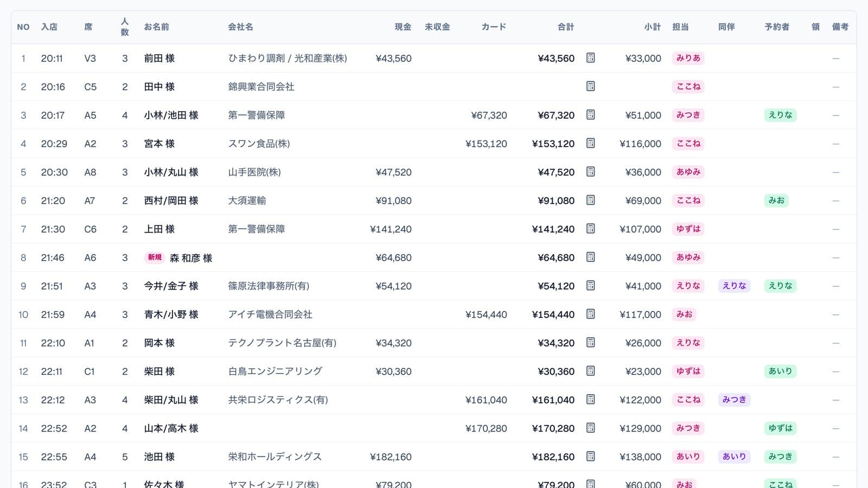Click the あいり reservation tag for 柴田 様
868x488 pixels.
click(x=780, y=371)
